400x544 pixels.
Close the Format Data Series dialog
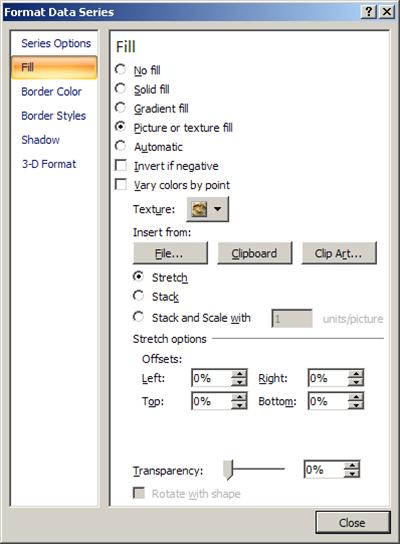(x=352, y=522)
